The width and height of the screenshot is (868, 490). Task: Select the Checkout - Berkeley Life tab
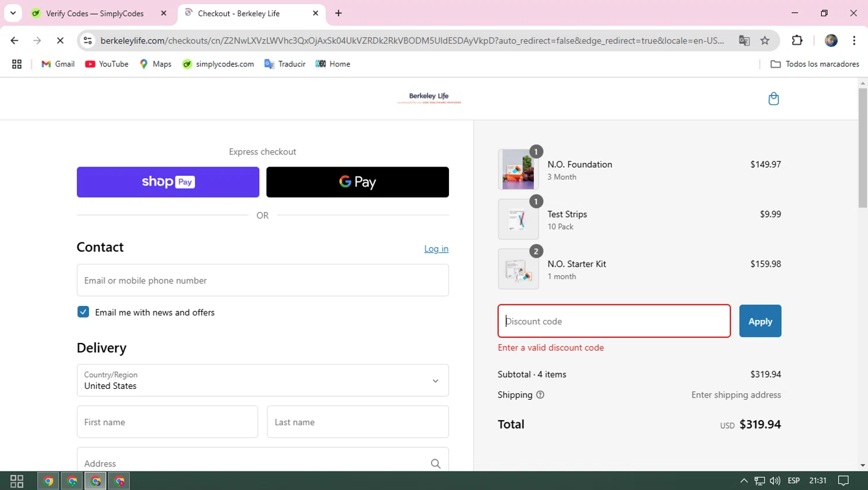(238, 13)
